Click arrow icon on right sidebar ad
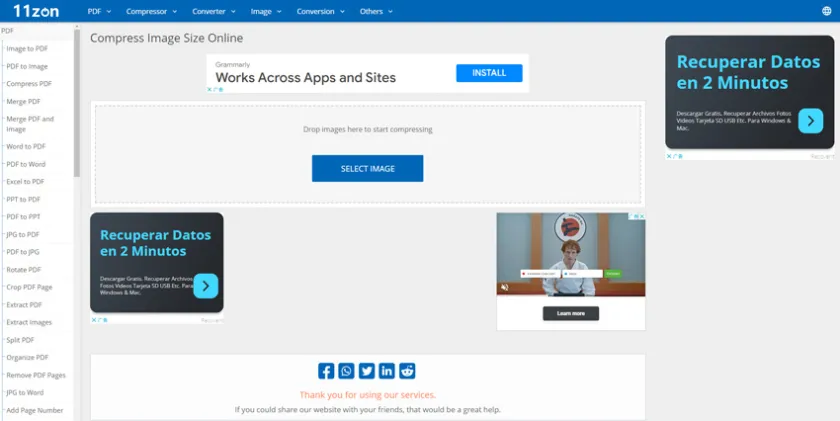The image size is (840, 421). point(810,121)
